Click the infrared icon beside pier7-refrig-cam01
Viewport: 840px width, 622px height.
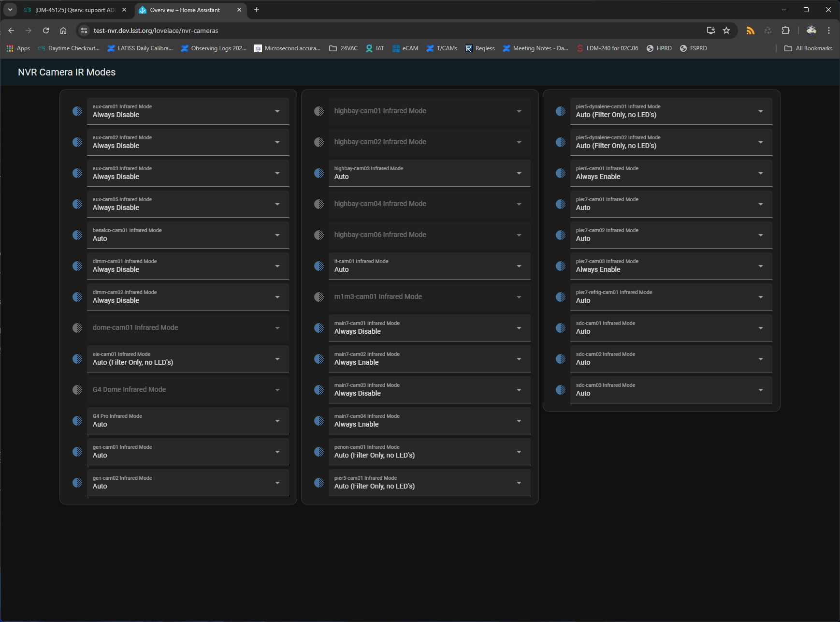(x=561, y=297)
